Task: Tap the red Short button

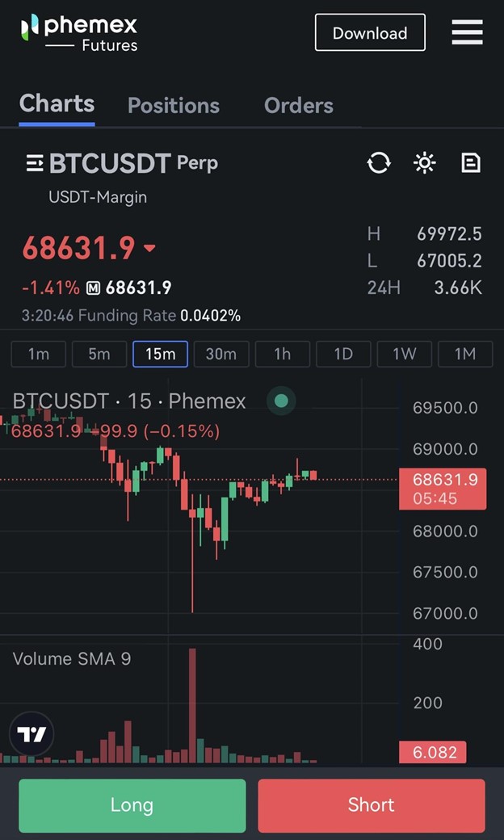Action: click(372, 805)
